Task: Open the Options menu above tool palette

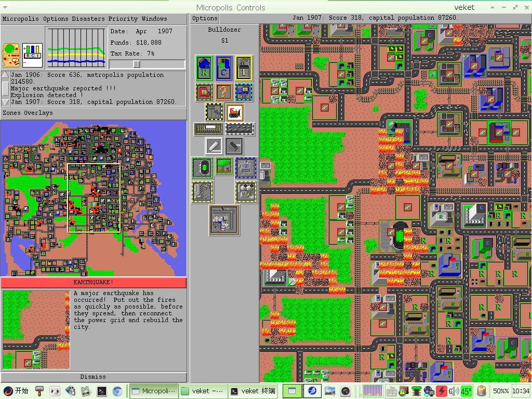Action: (x=205, y=18)
